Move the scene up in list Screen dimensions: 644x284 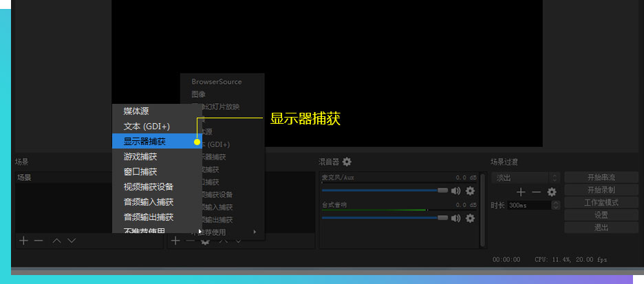(x=57, y=241)
